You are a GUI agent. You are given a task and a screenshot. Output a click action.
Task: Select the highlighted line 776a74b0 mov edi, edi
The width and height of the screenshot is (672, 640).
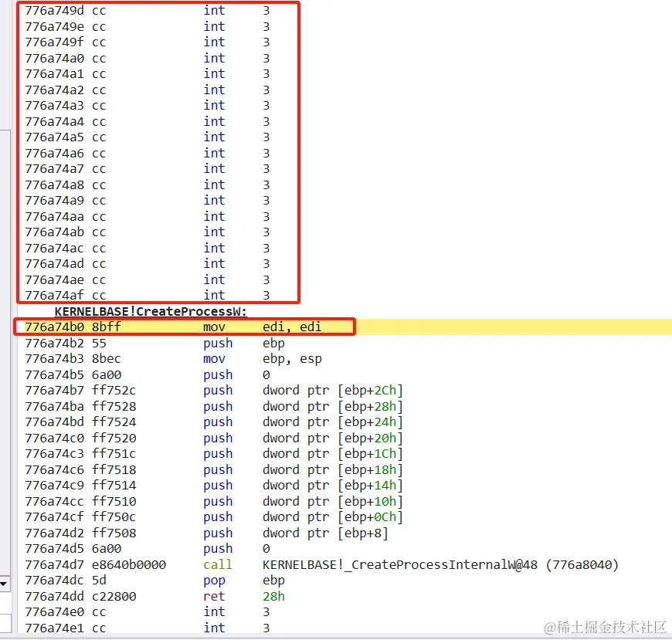tap(344, 327)
